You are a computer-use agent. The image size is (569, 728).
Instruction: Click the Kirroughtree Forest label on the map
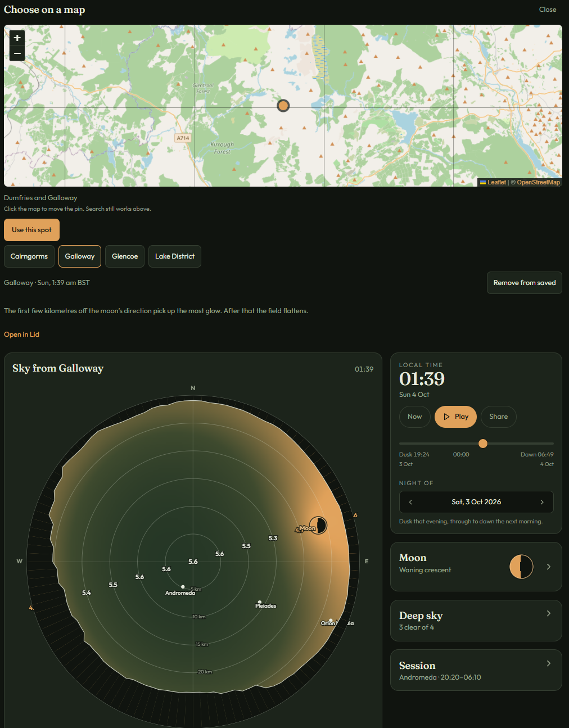tap(222, 148)
